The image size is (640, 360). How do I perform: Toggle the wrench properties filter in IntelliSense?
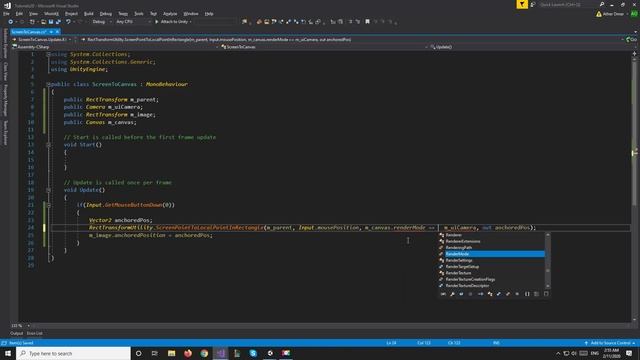(452, 294)
